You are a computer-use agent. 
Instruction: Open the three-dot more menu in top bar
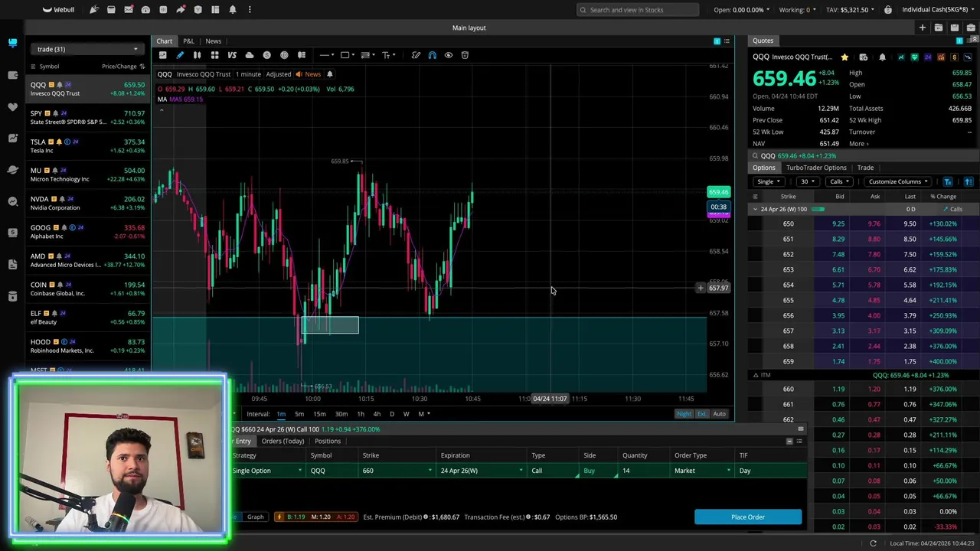coord(250,9)
